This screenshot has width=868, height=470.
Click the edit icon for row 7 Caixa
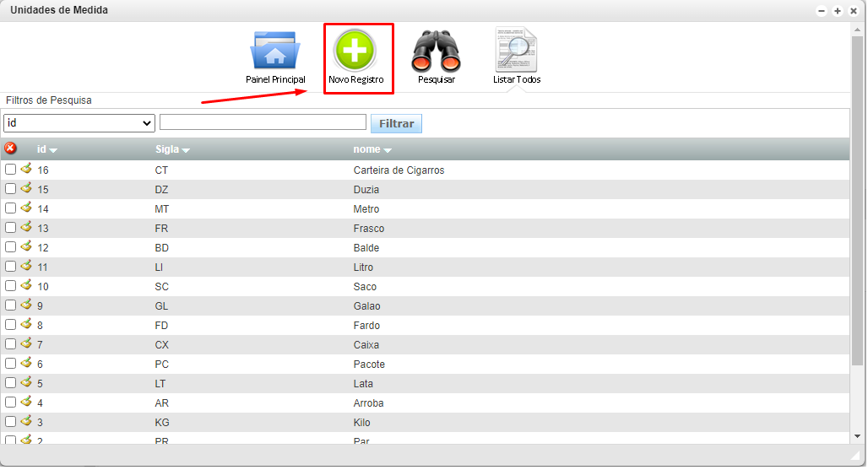26,343
